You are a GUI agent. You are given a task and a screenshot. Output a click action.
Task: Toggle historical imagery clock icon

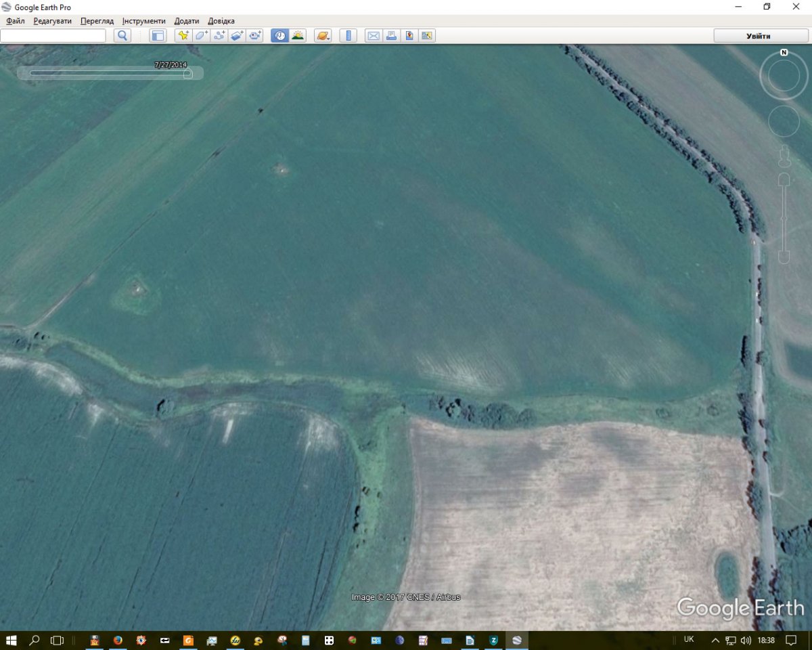click(279, 36)
